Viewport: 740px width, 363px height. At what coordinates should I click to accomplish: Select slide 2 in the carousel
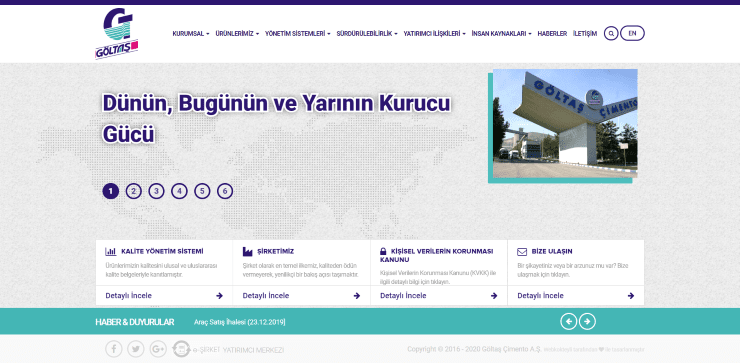coord(134,191)
